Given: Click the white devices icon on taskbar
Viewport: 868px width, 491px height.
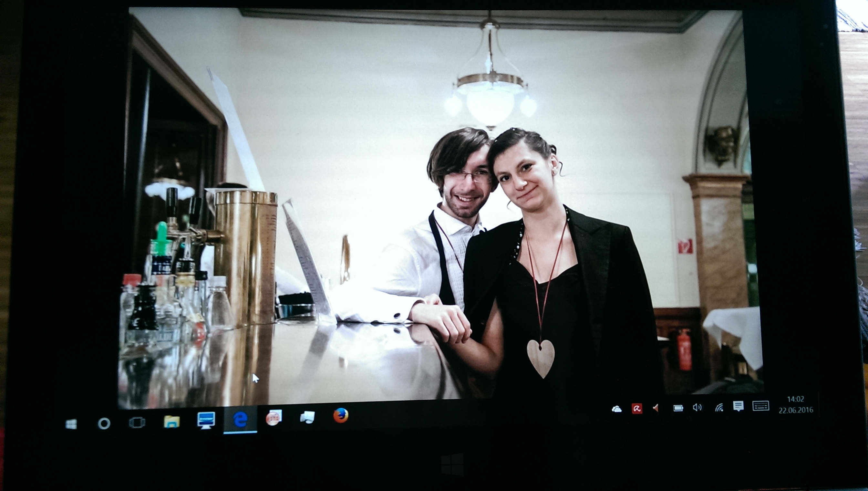Looking at the screenshot, I should (x=307, y=417).
